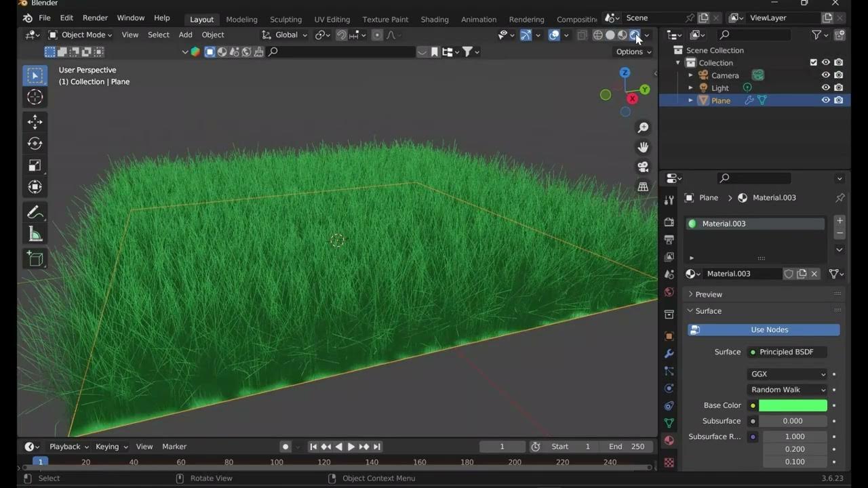Screen dimensions: 868x488
Task: Click Play animation button
Action: click(x=351, y=447)
